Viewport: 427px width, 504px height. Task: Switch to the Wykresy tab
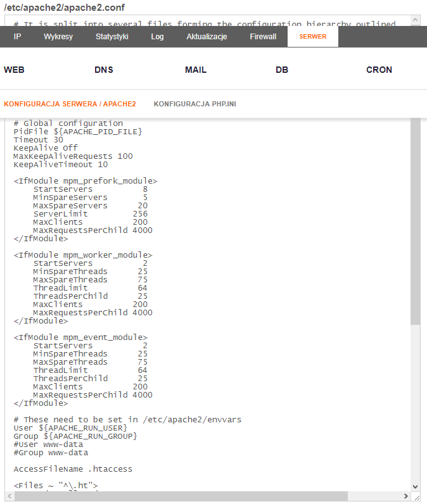tap(58, 37)
